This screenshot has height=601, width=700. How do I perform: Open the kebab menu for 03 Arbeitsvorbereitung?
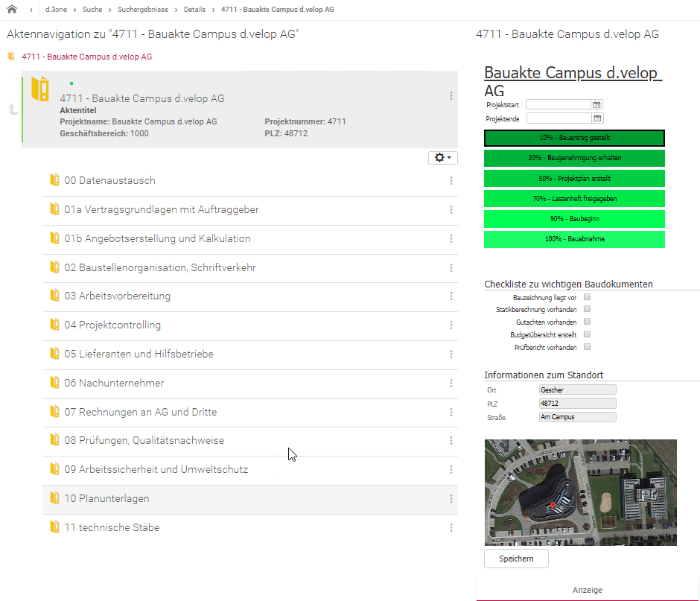(x=451, y=296)
